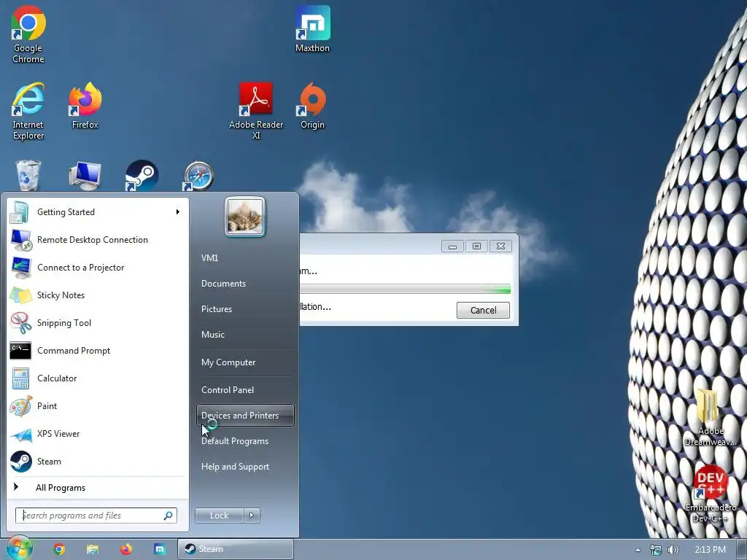The image size is (747, 560).
Task: Open My Computer from Start menu
Action: [244, 362]
